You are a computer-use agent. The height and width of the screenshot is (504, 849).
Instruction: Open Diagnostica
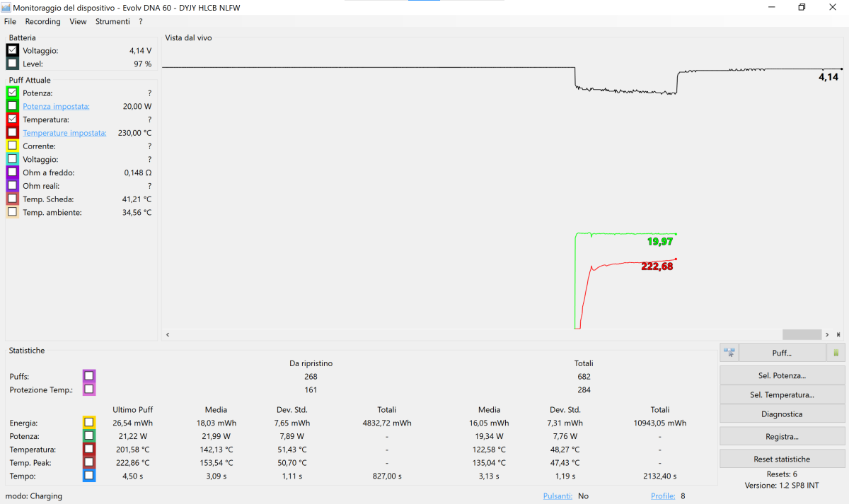tap(782, 414)
